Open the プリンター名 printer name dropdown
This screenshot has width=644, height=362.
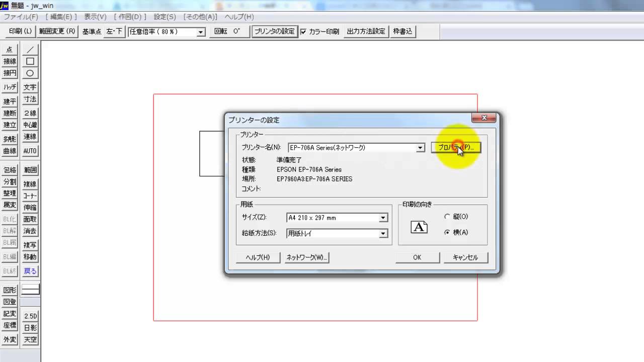pos(421,148)
